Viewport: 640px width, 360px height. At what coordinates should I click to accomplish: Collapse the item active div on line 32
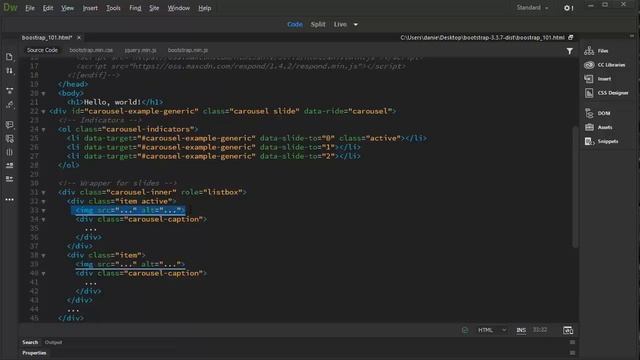click(43, 201)
